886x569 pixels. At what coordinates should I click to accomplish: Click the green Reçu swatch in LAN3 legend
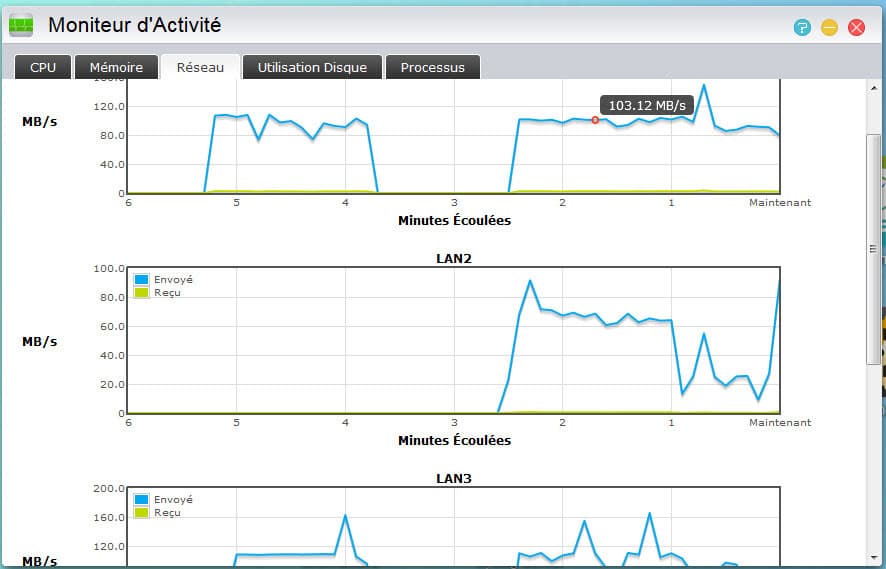pyautogui.click(x=141, y=512)
